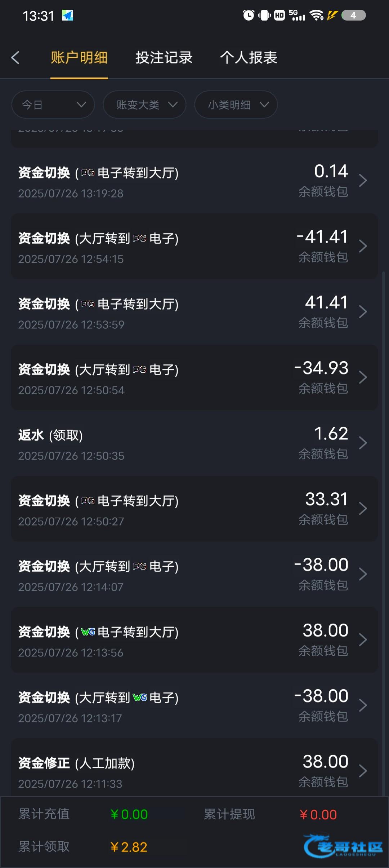The width and height of the screenshot is (389, 868).
Task: Open details arrow for 1.62 rebate entry
Action: 363,443
